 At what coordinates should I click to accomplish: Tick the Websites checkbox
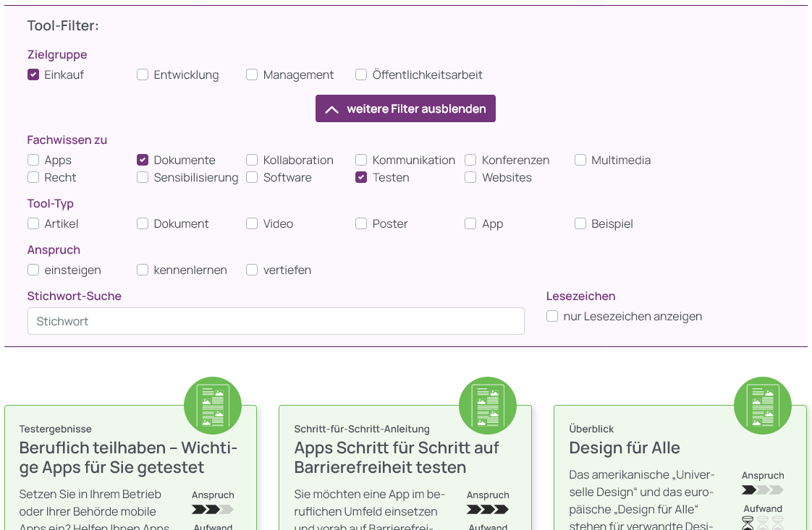tap(470, 178)
